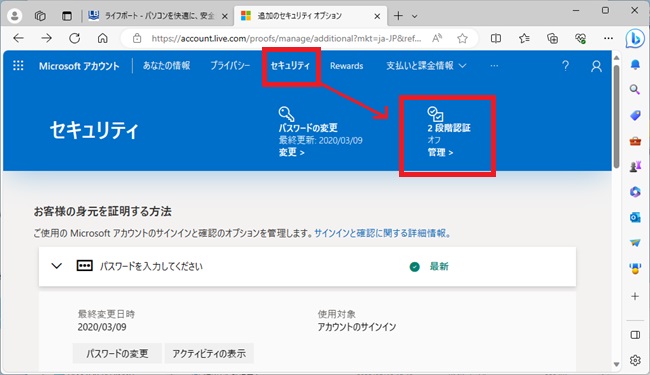Screen dimensions: 650x375
Task: Open sidebar Drop paper plane icon
Action: click(x=635, y=243)
